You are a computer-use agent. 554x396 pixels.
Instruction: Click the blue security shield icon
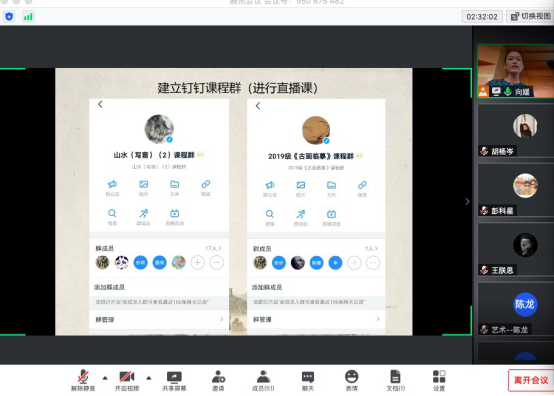(x=9, y=16)
